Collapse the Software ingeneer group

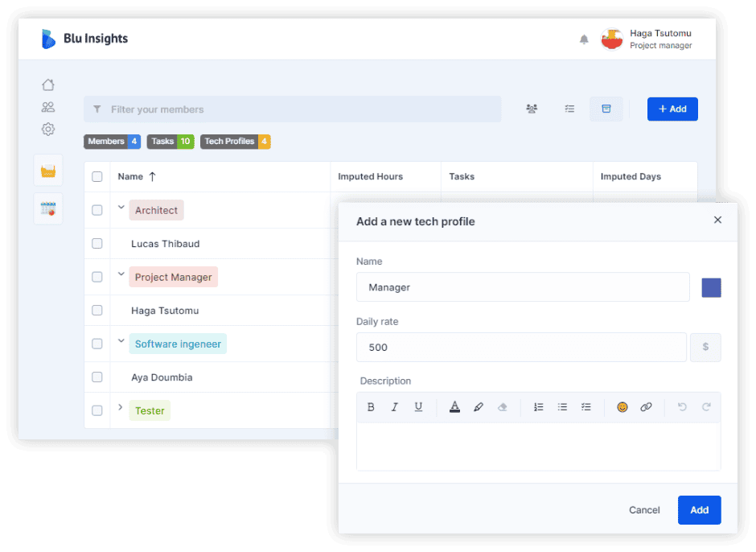click(121, 341)
